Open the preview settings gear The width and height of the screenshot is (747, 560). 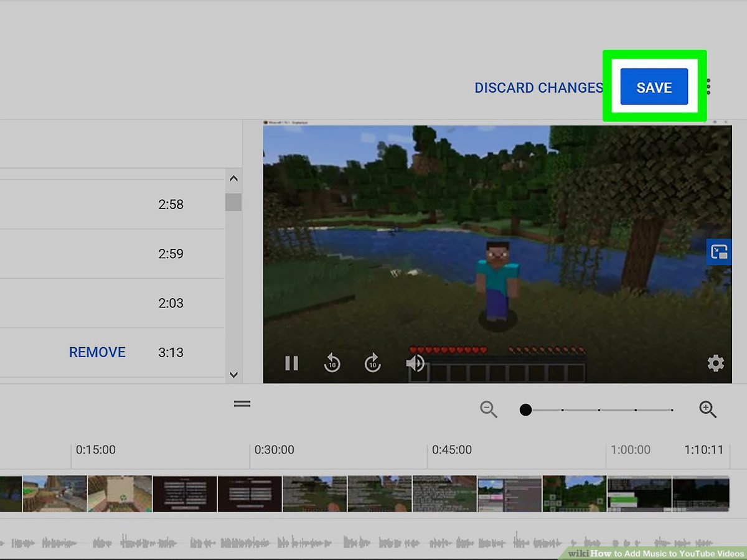click(x=715, y=363)
